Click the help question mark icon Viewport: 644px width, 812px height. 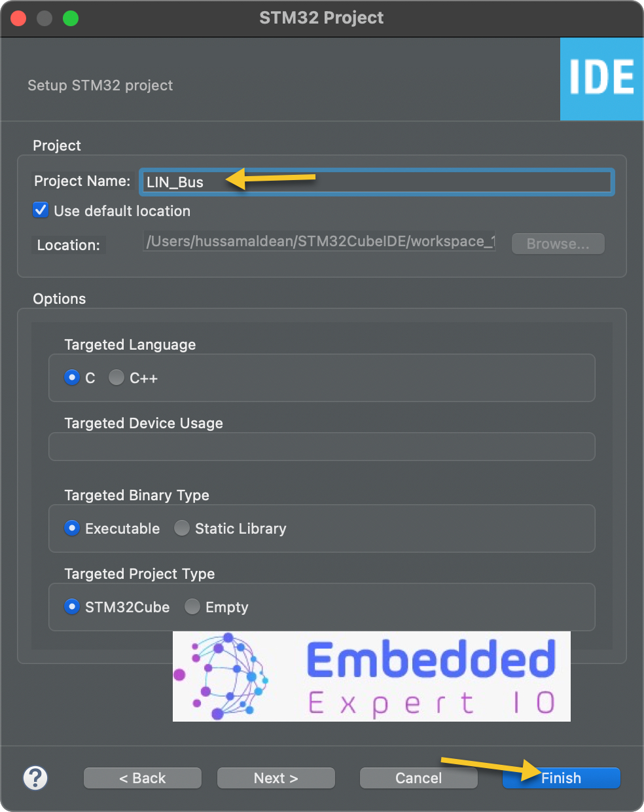coord(35,778)
